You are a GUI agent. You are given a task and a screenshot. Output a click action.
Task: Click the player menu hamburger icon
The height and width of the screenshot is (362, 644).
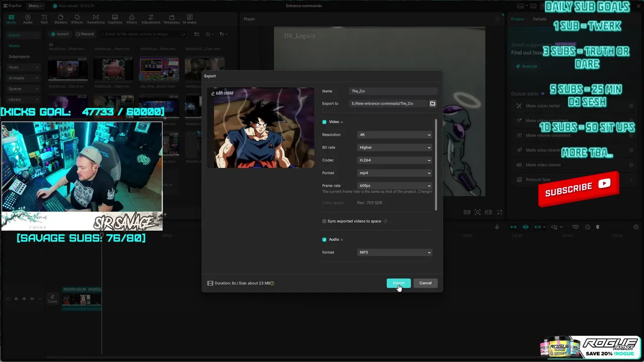coord(497,19)
